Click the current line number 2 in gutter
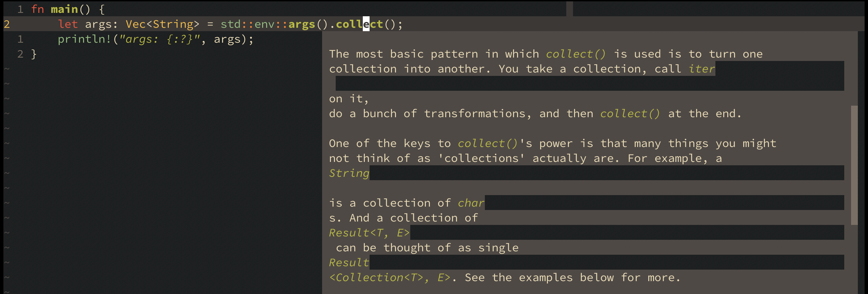 7,24
